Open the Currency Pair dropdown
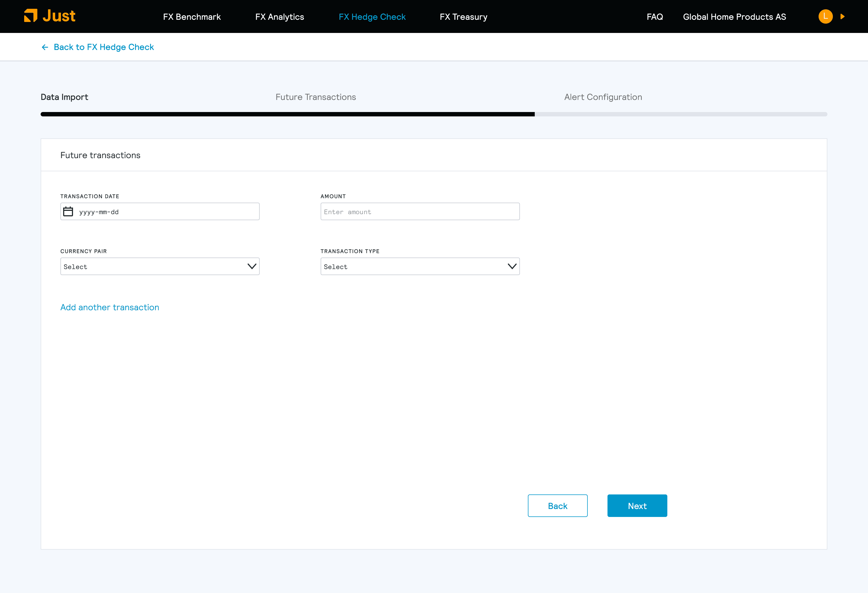Image resolution: width=868 pixels, height=593 pixels. (x=160, y=266)
